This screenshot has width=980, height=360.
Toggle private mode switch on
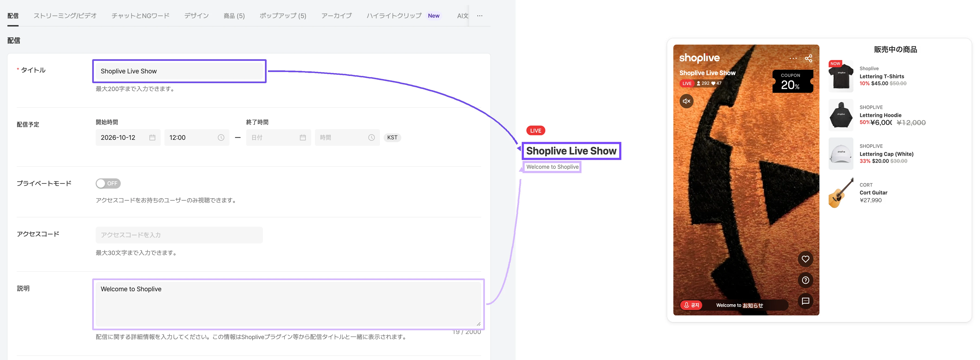click(108, 183)
